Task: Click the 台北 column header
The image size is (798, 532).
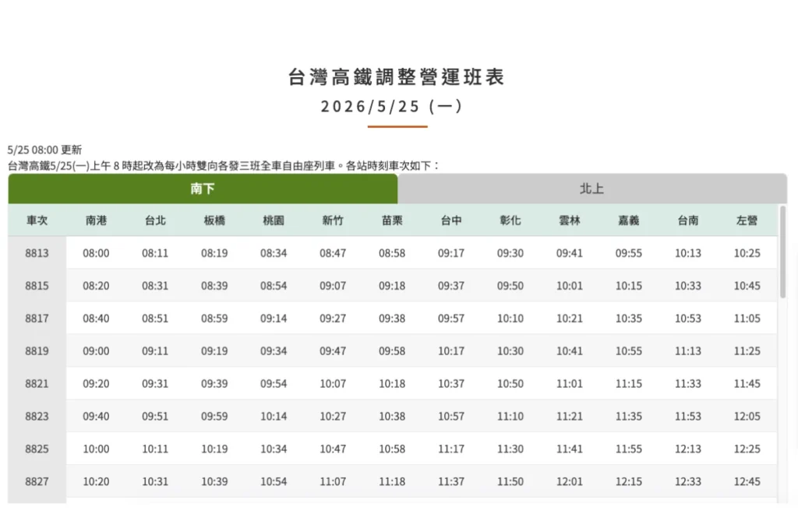Action: click(155, 220)
